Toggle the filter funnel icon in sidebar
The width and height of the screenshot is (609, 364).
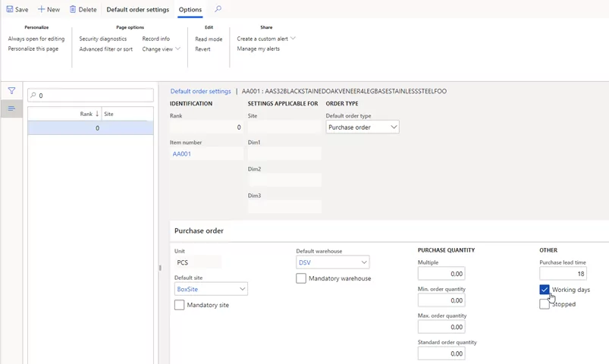(x=11, y=91)
